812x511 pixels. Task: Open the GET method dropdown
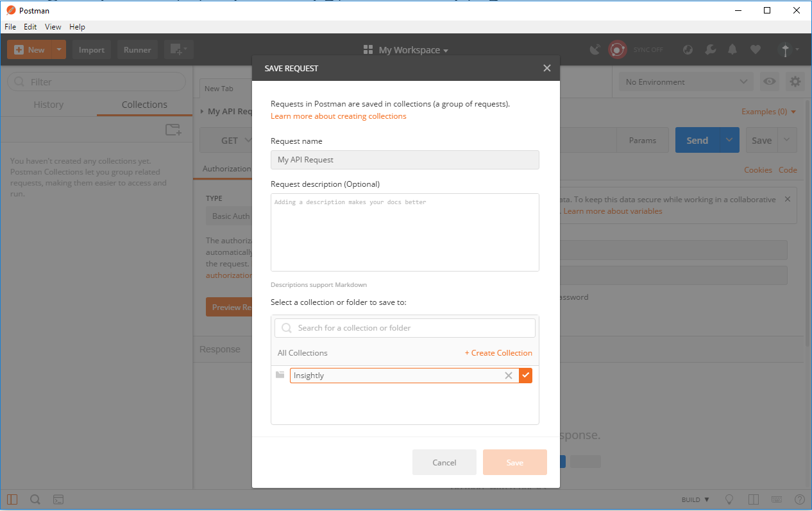pyautogui.click(x=236, y=141)
